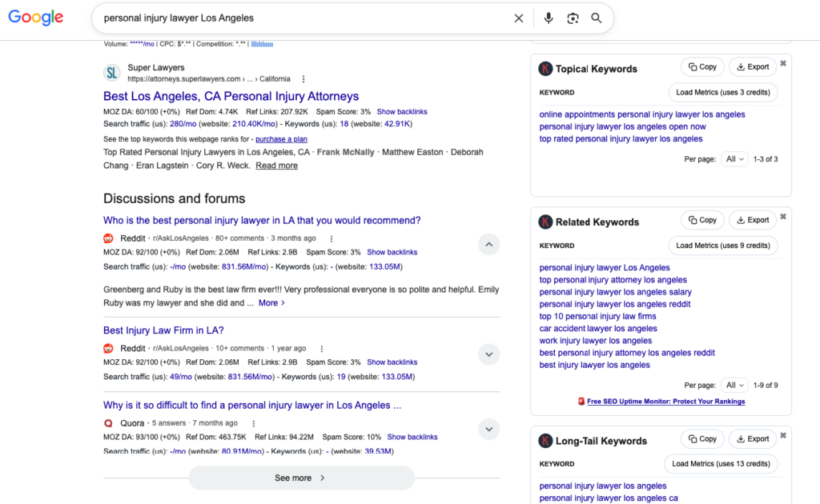Open the three-dot menu for Super Lawyers result
Viewport: 820px width, 504px height.
point(303,79)
